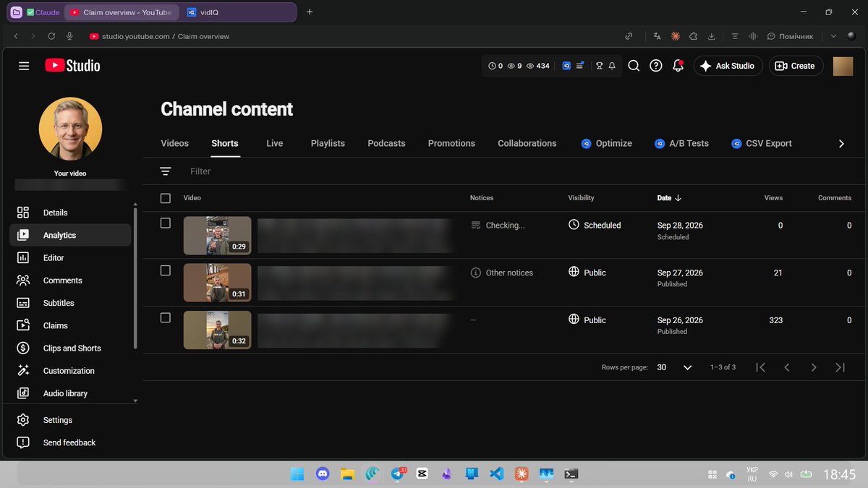Open the vidIQ A/B Tests tab
868x488 pixels.
(x=681, y=143)
